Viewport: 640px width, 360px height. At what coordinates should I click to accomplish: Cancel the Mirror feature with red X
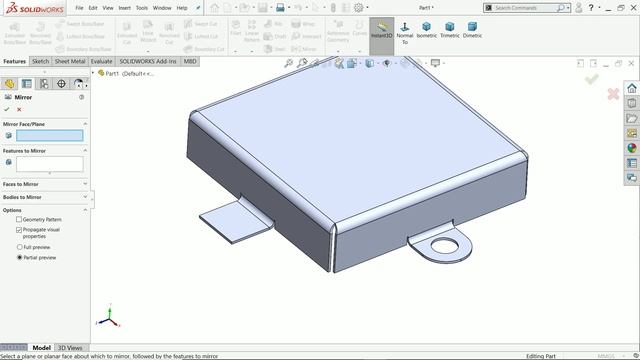19,109
